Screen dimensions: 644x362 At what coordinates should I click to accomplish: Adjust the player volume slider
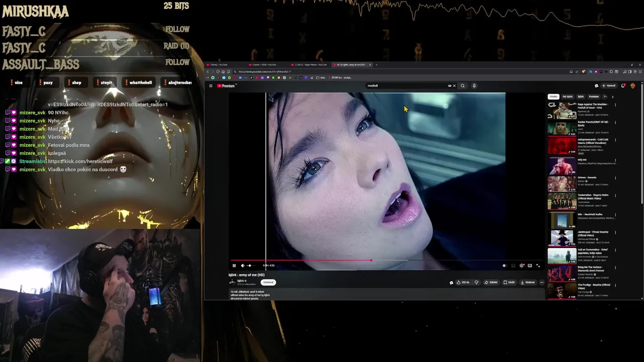(250, 265)
